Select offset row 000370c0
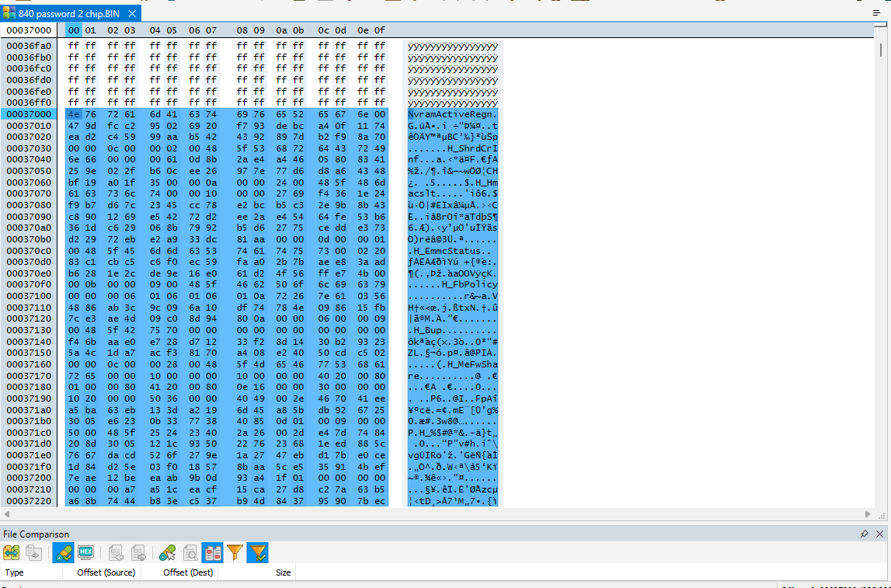This screenshot has height=588, width=891. point(29,251)
